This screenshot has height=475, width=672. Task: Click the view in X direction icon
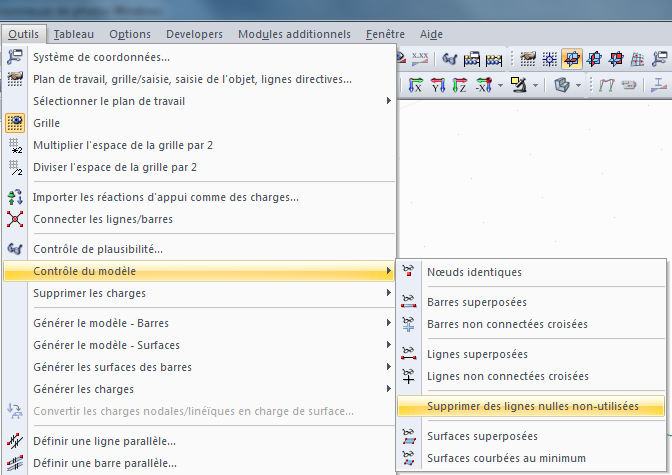pyautogui.click(x=416, y=85)
